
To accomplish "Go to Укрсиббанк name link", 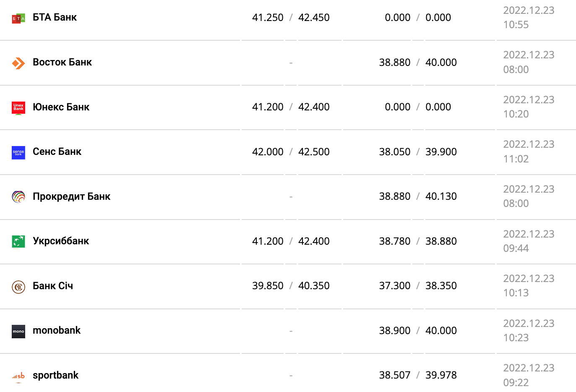I will (61, 241).
